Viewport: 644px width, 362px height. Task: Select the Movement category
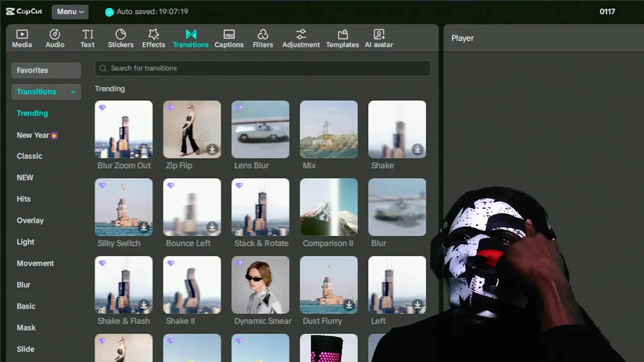pos(35,263)
